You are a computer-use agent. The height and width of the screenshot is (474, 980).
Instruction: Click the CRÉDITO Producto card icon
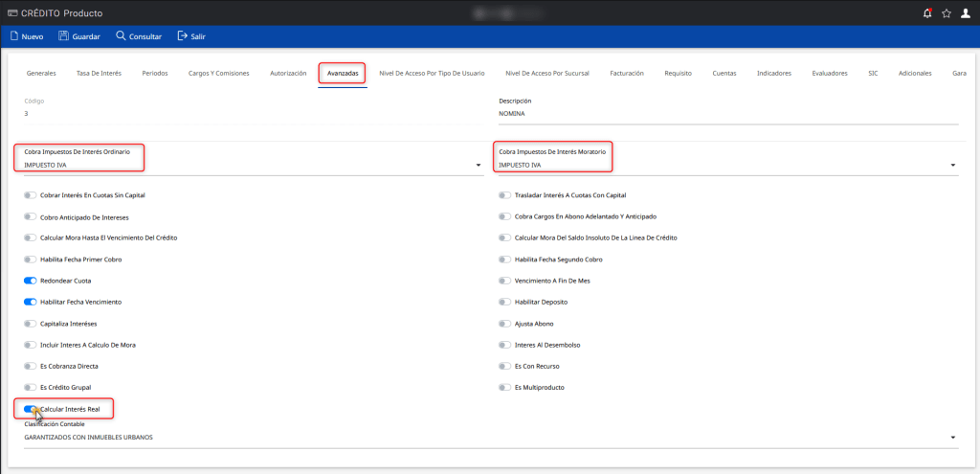coord(11,13)
